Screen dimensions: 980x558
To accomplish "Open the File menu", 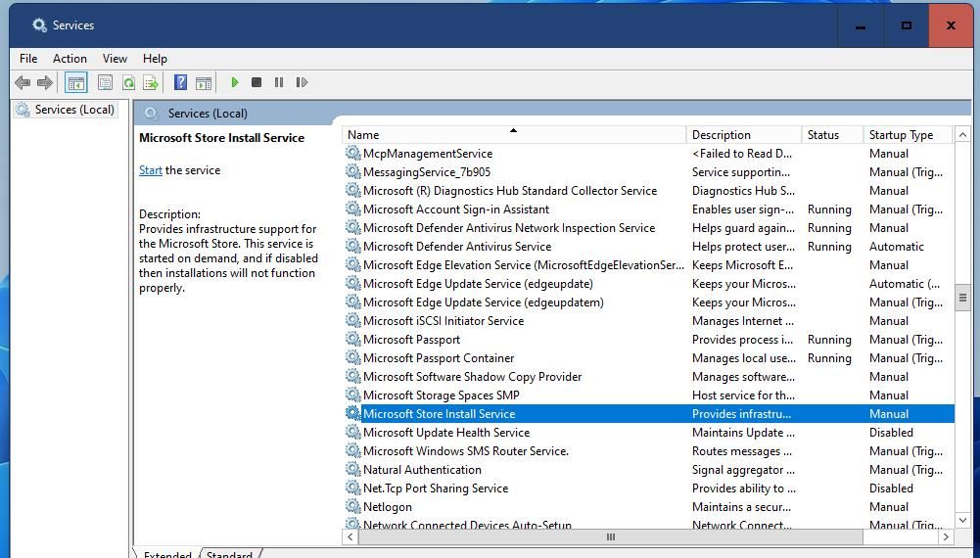I will pyautogui.click(x=28, y=58).
